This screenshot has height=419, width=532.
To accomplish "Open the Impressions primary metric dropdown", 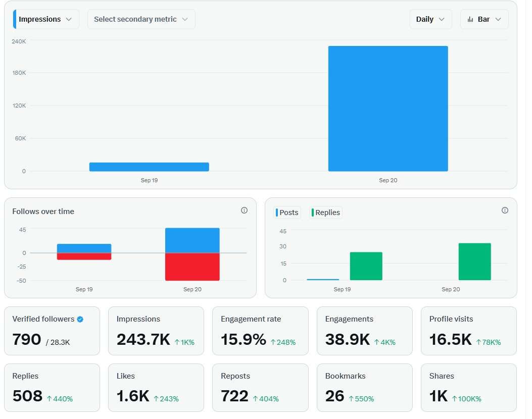I will click(x=46, y=19).
